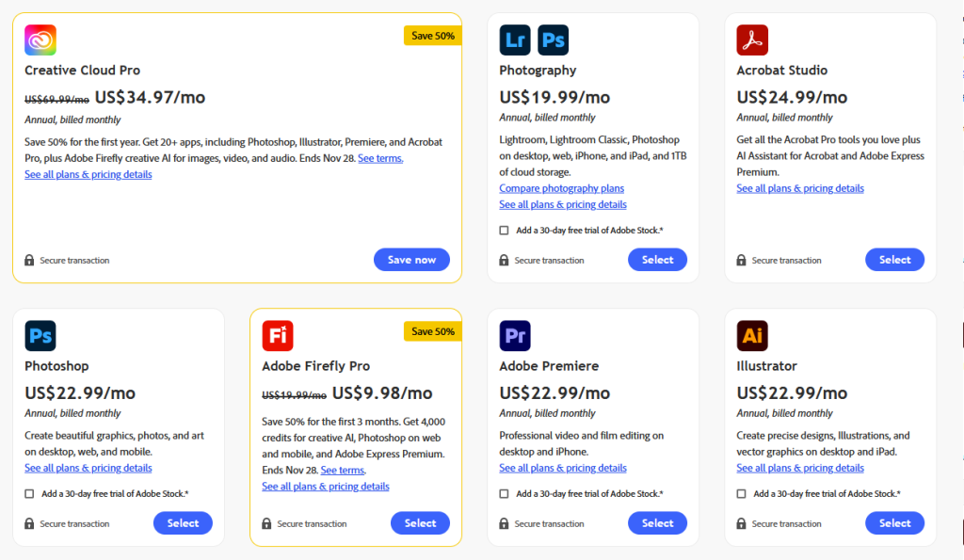Viewport: 964px width, 560px height.
Task: Select the Acrobat Studio plan
Action: pyautogui.click(x=894, y=260)
